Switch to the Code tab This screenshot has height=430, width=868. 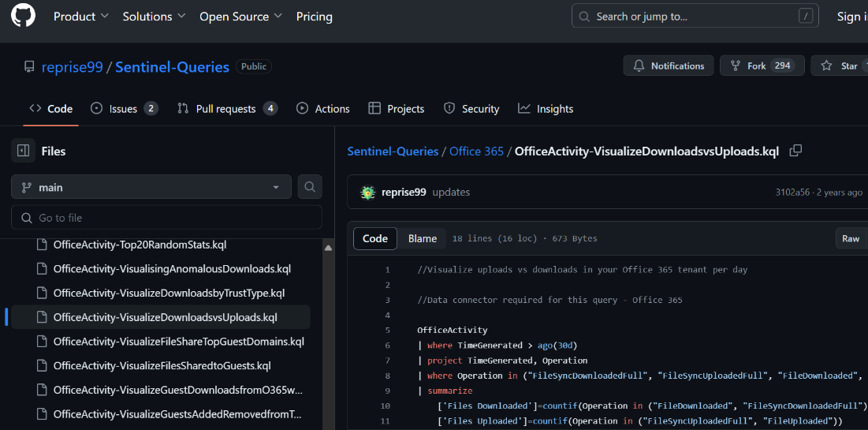point(51,109)
